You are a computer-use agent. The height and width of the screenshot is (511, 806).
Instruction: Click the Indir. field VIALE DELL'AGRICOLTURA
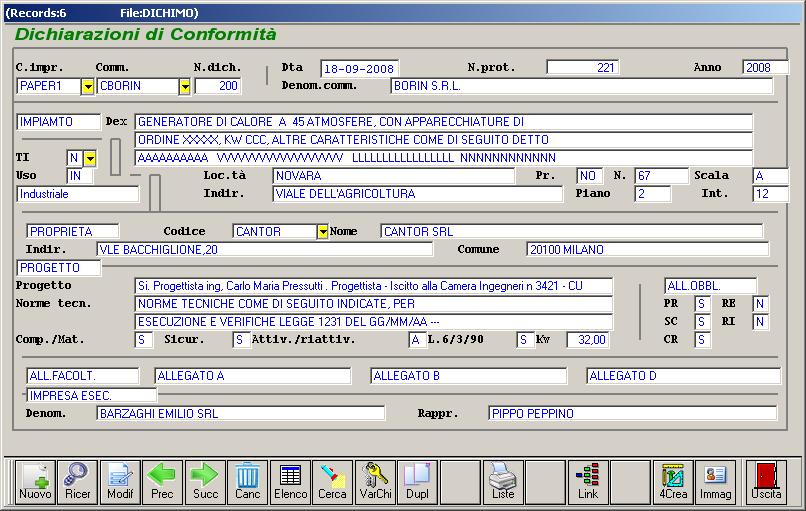click(417, 194)
